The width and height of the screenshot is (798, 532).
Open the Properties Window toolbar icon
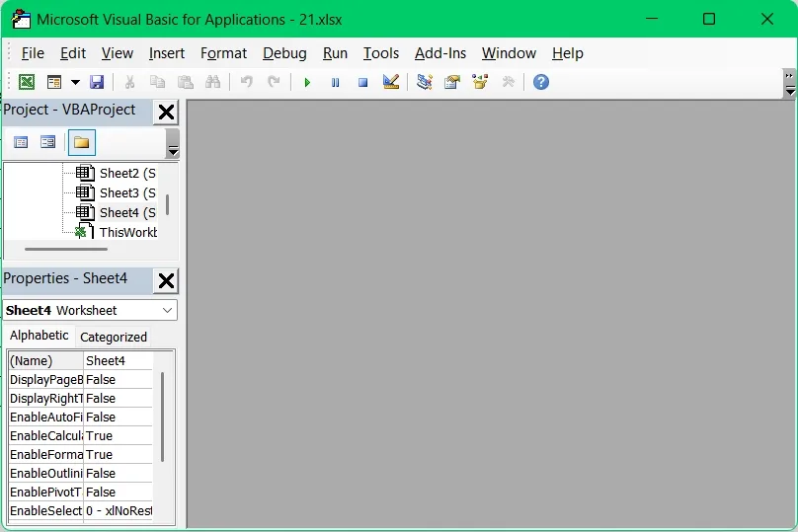452,82
